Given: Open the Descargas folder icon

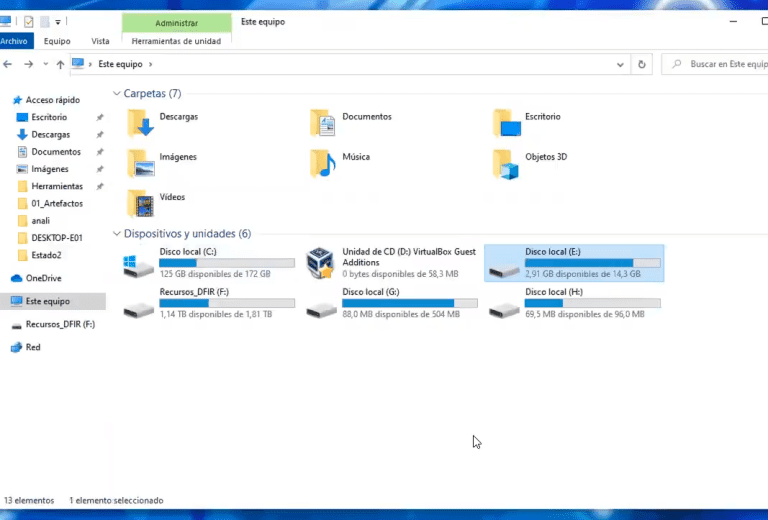Looking at the screenshot, I should [x=141, y=123].
